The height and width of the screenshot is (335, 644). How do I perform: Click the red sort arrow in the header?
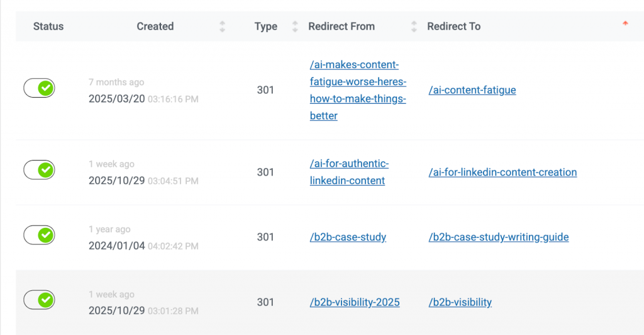[625, 23]
